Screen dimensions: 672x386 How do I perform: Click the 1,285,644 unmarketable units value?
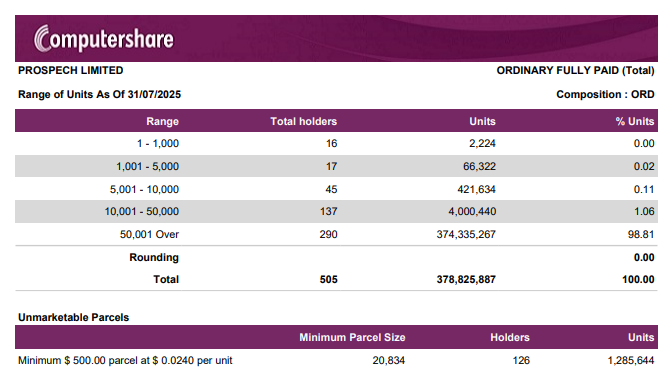click(630, 360)
